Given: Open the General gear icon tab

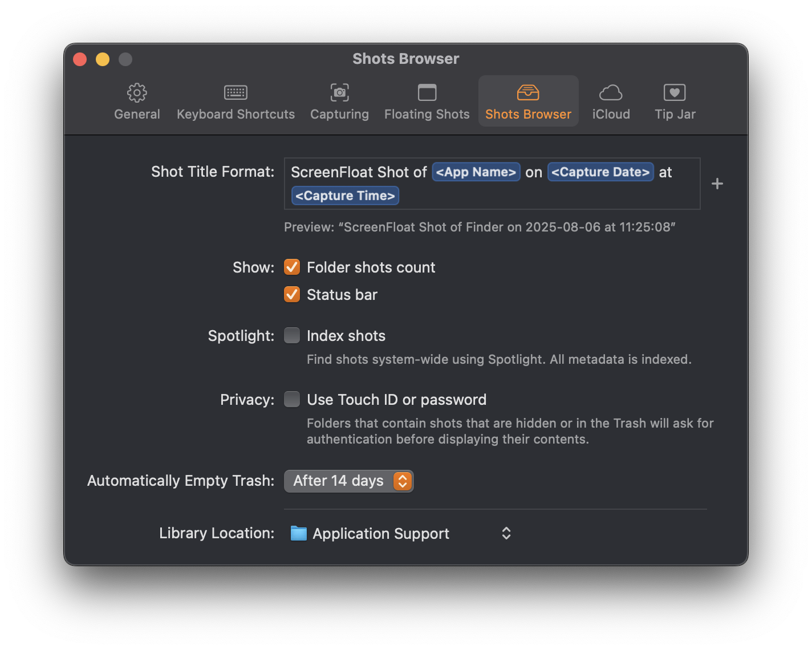Looking at the screenshot, I should coord(137,92).
